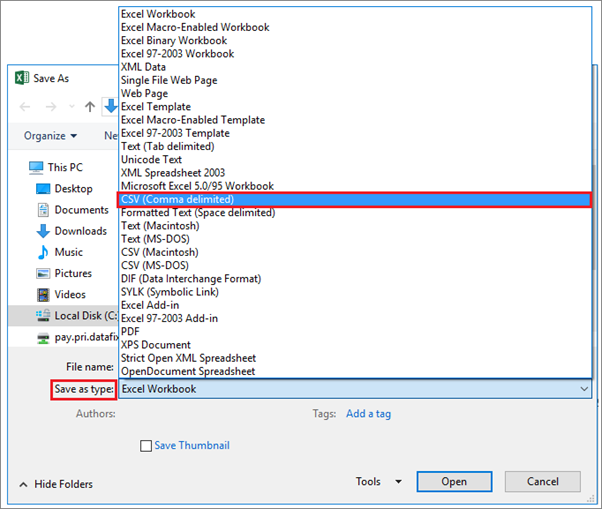The image size is (602, 509).
Task: Choose DIF (Data Interchange Format) option
Action: 355,279
